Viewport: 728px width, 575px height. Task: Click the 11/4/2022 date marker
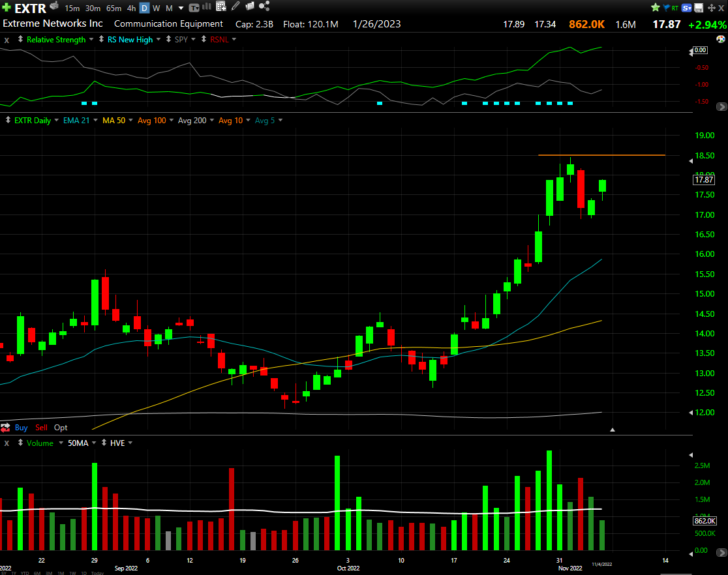[x=601, y=565]
